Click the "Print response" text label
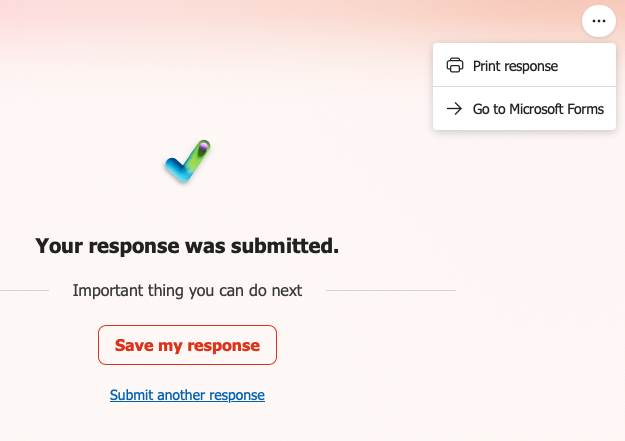625x441 pixels. pos(515,66)
